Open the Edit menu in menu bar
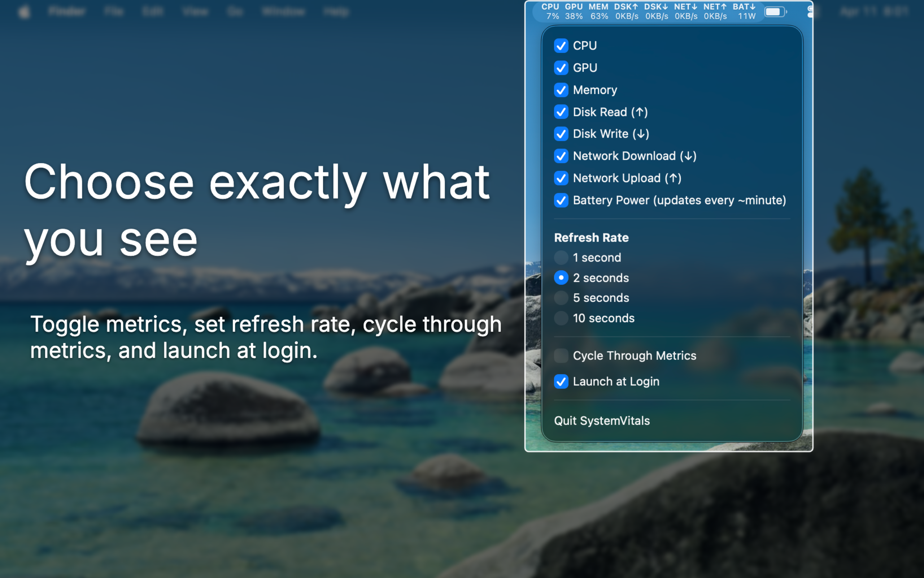This screenshot has height=578, width=924. [x=152, y=12]
